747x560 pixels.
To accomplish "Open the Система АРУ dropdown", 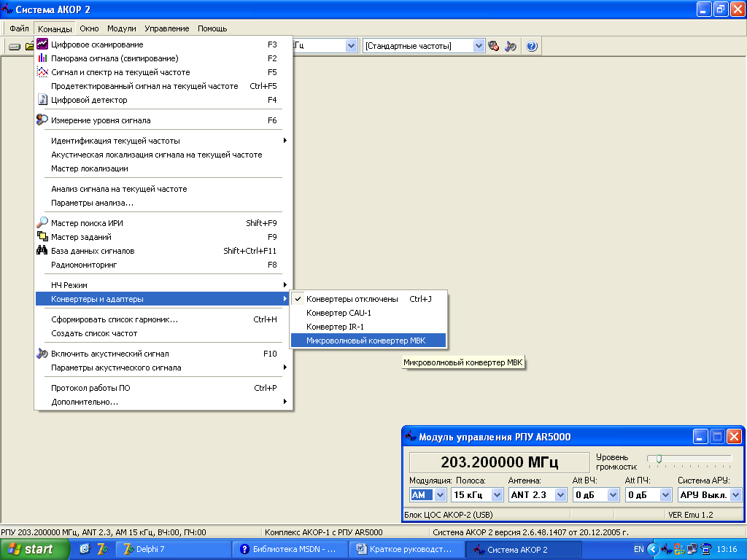I will tap(735, 495).
